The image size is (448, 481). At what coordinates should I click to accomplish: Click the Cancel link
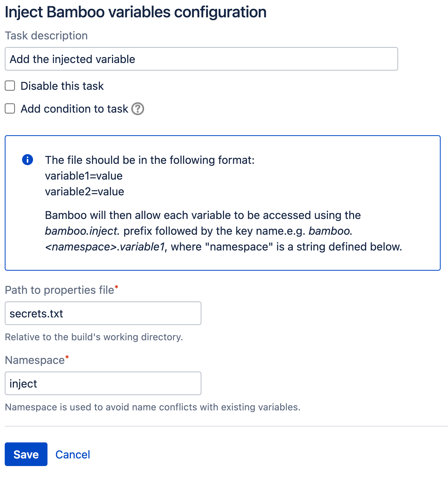(72, 454)
